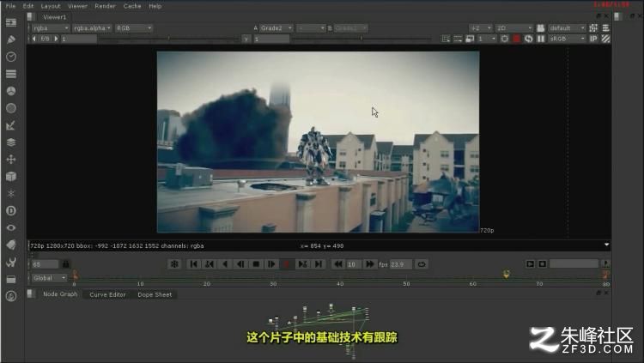
Task: Click the viewer gamma slider
Action: click(x=361, y=39)
